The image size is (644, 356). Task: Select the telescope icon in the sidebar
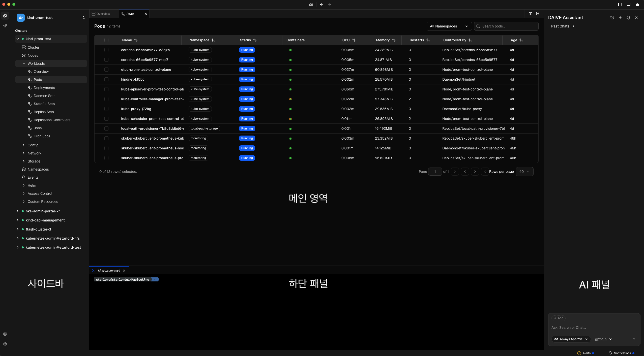coord(5,25)
